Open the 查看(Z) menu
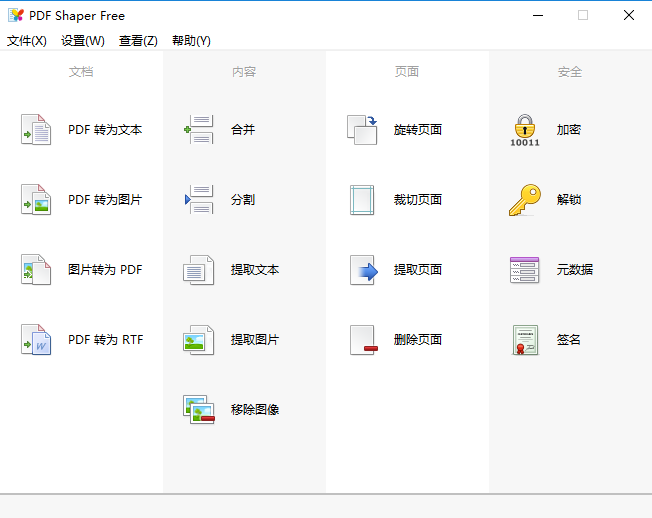 138,41
